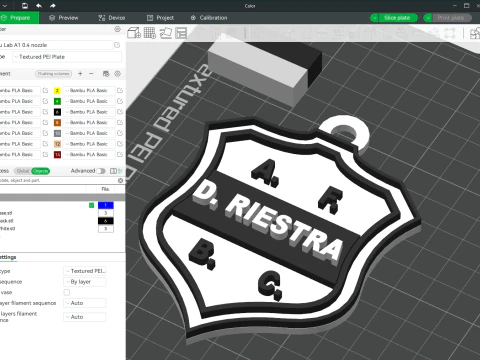Toggle the green printable checkbox in object list
This screenshot has height=360, width=480.
pyautogui.click(x=91, y=205)
